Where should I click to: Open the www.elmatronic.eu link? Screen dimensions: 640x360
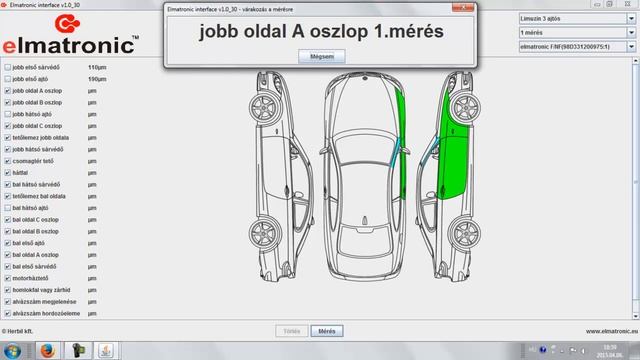(x=611, y=331)
